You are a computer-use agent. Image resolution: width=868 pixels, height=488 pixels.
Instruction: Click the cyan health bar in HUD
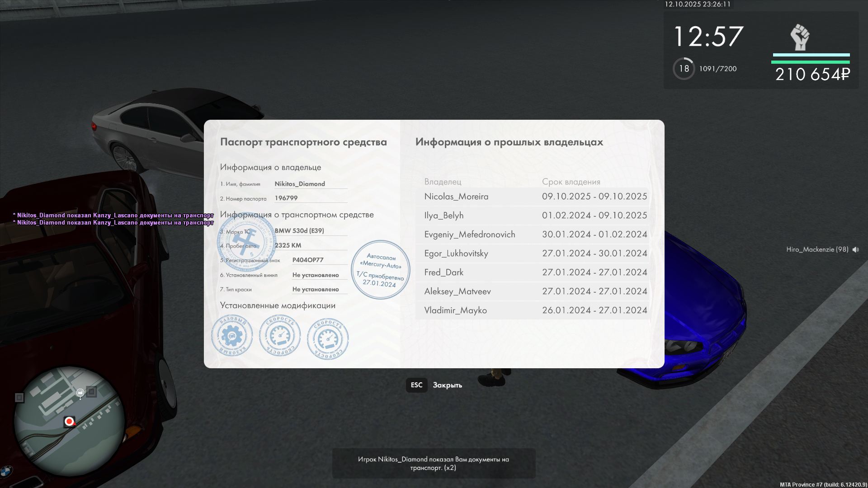click(811, 55)
